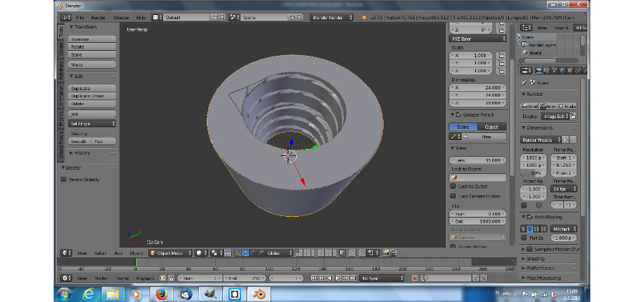Click the Info editor type icon
This screenshot has height=302, width=644.
pyautogui.click(x=66, y=16)
